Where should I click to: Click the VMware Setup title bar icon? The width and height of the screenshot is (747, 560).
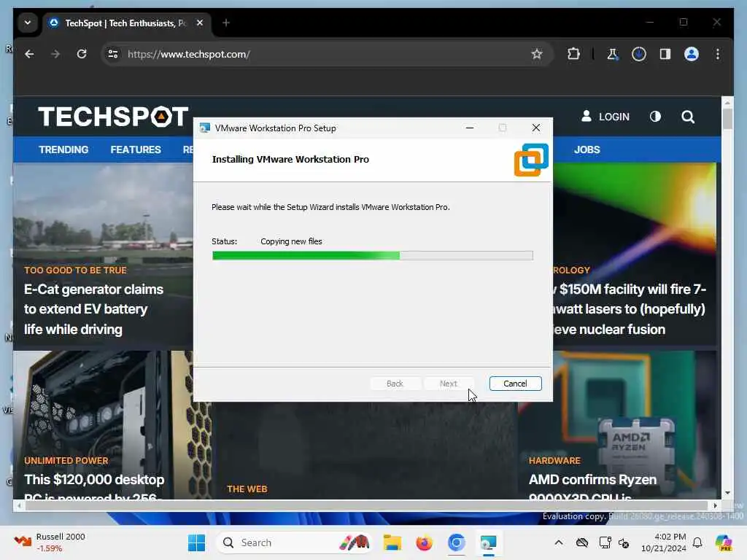[205, 128]
